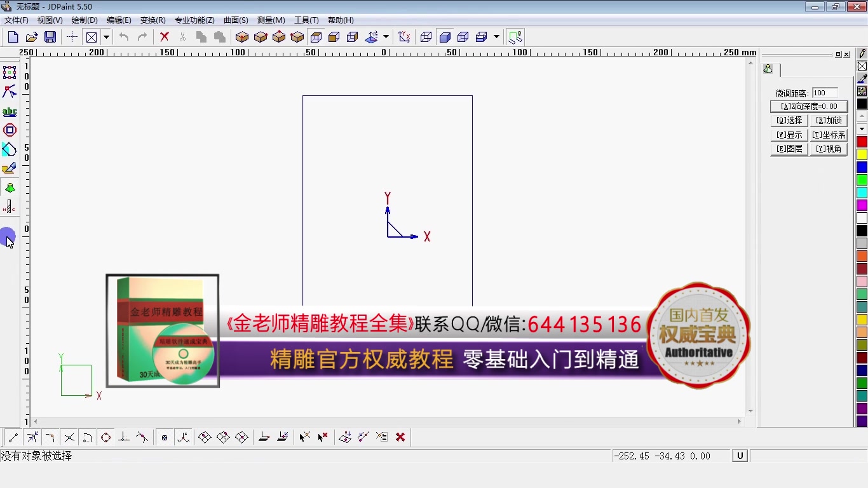Select the two-point line tool on bottom toolbar

tap(13, 437)
